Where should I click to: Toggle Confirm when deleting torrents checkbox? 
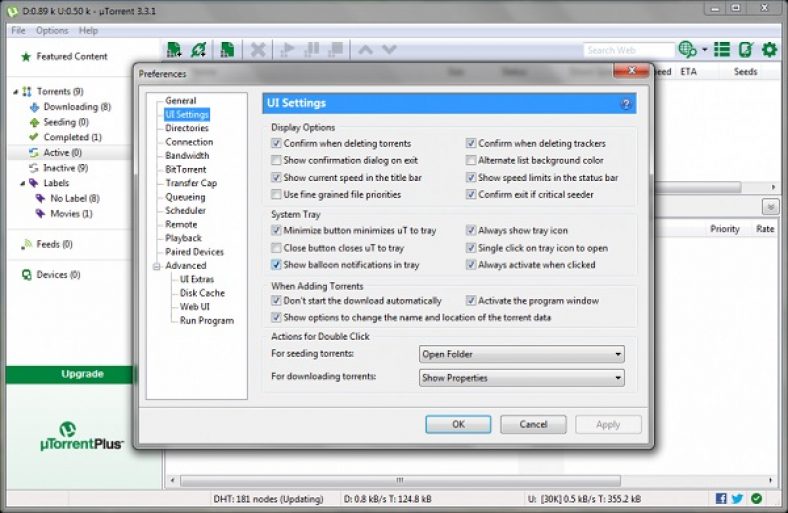[276, 143]
